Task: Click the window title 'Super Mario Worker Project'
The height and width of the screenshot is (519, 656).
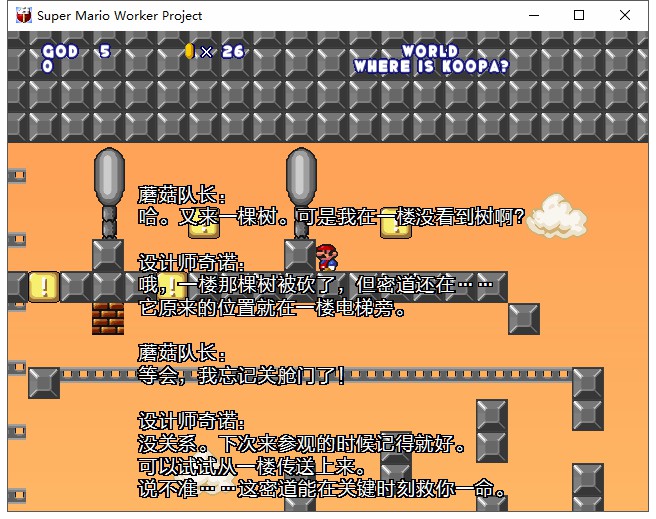Action: (120, 16)
